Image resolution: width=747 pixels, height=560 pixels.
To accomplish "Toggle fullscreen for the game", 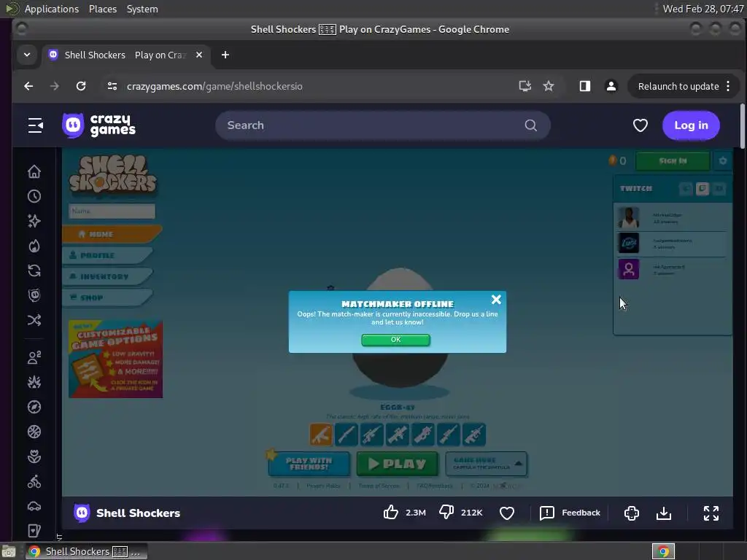I will 711,513.
